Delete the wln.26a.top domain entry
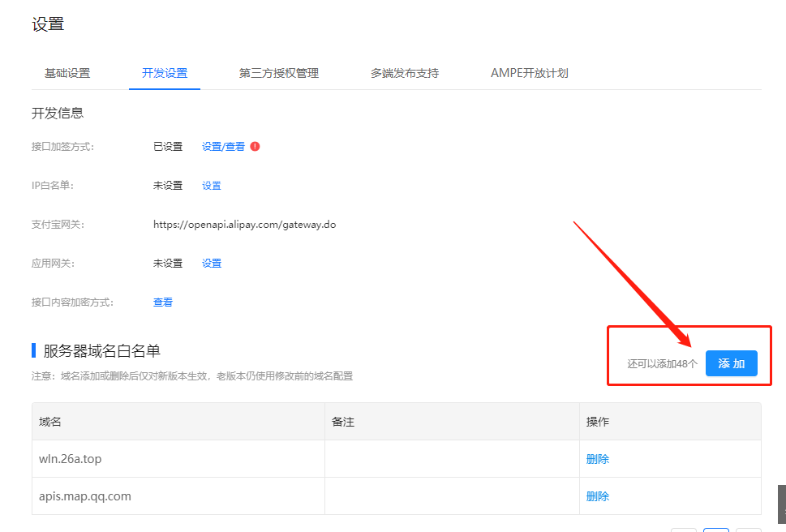Viewport: 786px width, 532px height. [598, 459]
